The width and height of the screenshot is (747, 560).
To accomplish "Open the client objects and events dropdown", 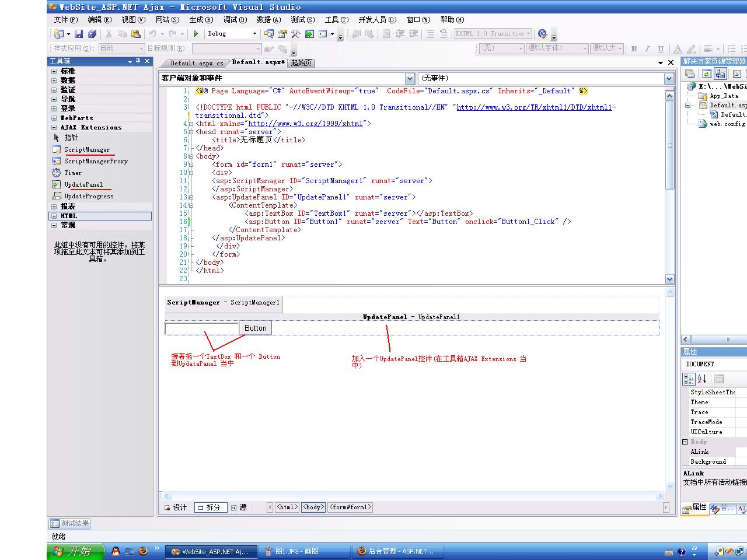I will (410, 78).
